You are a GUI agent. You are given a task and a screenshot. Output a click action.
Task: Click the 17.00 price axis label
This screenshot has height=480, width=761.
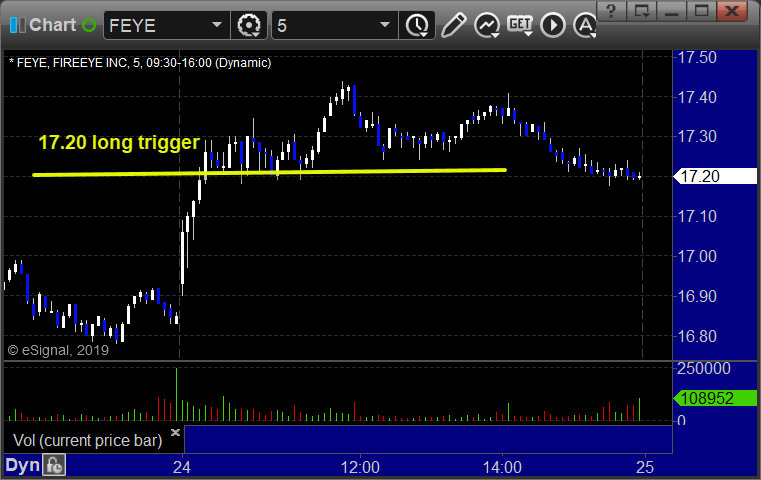coord(697,256)
